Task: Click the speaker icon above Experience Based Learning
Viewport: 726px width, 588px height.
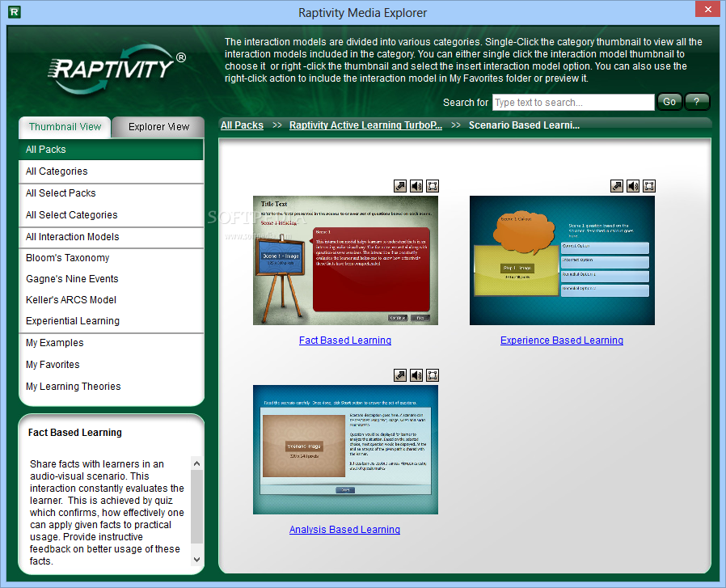Action: 633,186
